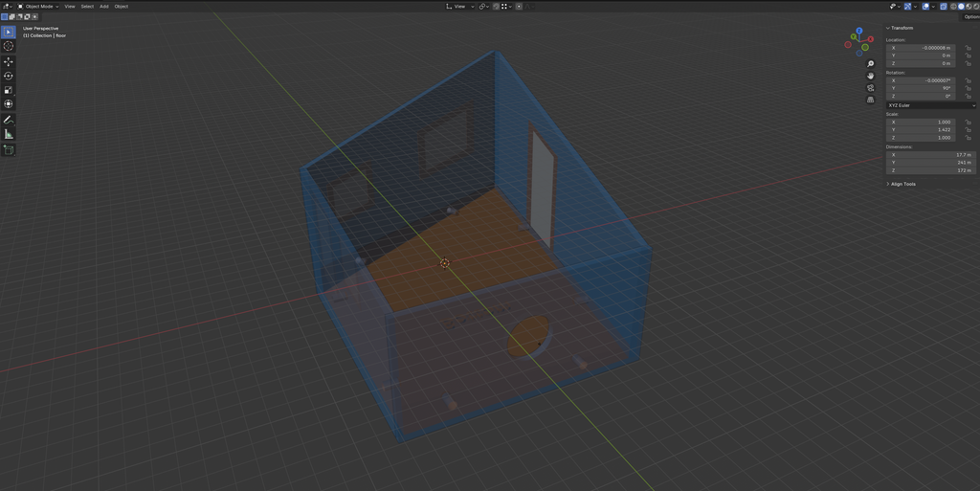Activate the Rotate tool
This screenshot has height=491, width=980.
8,76
